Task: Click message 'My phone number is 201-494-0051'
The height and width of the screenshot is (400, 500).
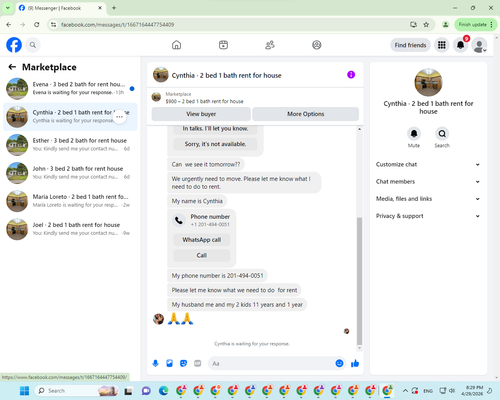Action: 217,276
